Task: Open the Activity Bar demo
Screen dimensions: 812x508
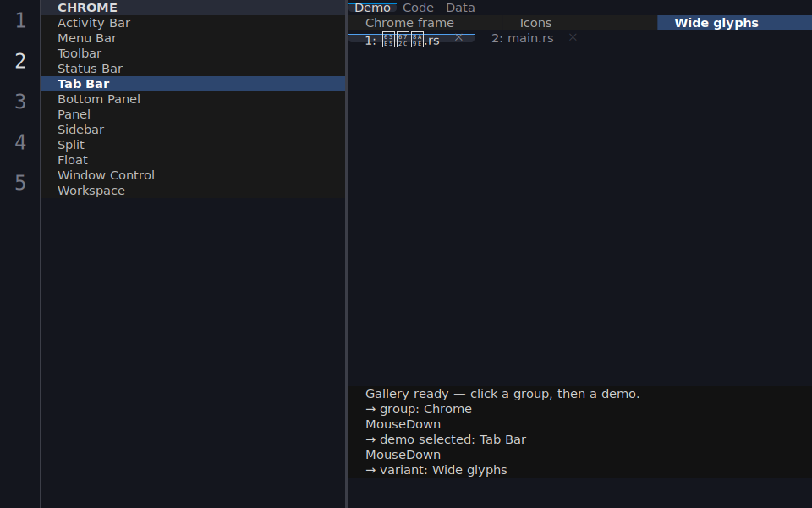Action: click(x=193, y=23)
